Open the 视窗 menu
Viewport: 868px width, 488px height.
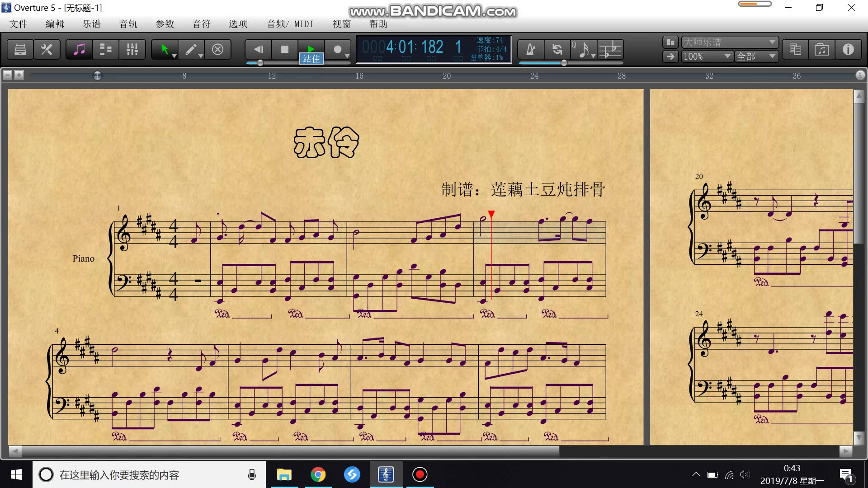[342, 24]
